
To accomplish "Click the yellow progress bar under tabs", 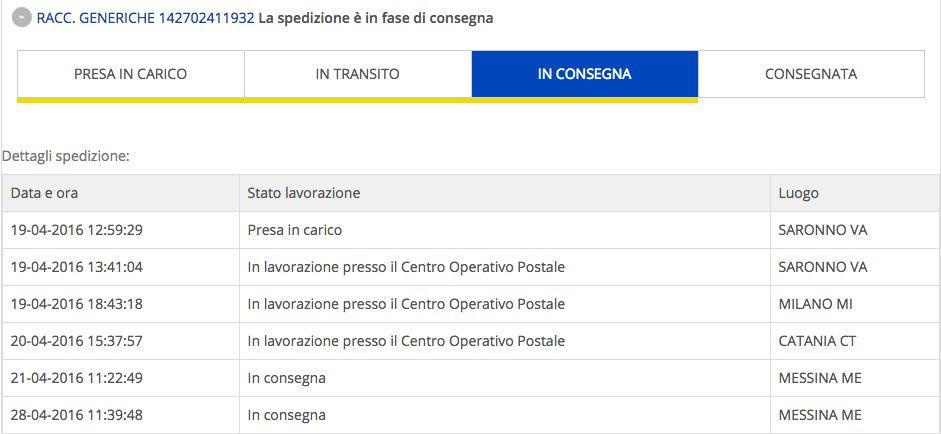I will [358, 100].
